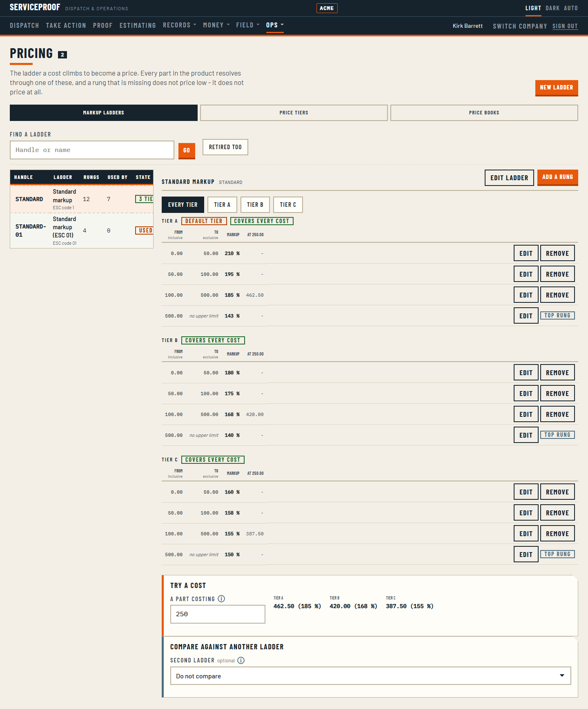
Task: Open the Proof section
Action: [x=103, y=25]
